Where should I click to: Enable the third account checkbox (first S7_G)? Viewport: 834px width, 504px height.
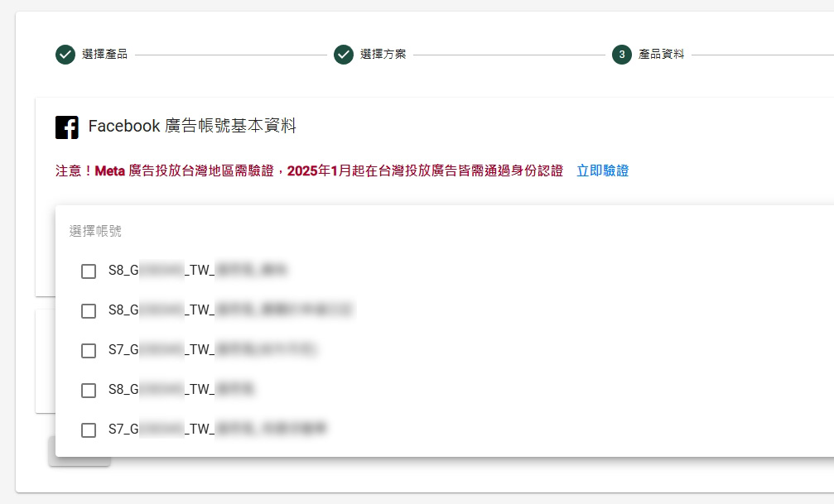89,351
